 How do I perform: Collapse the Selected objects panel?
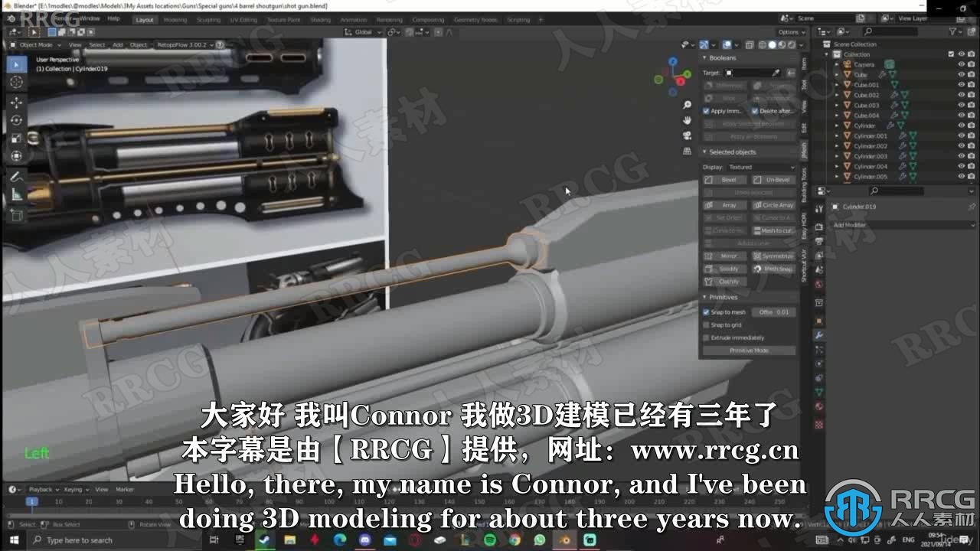tap(704, 152)
